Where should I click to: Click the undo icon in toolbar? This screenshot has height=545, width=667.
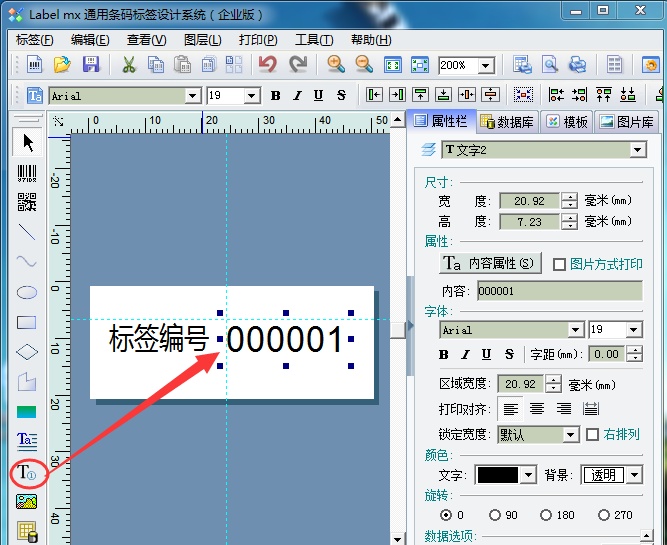coord(267,65)
